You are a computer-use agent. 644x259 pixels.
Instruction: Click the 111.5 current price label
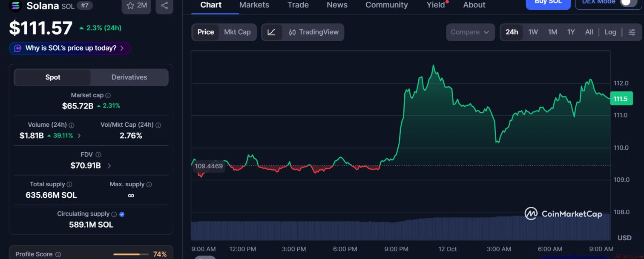(621, 99)
